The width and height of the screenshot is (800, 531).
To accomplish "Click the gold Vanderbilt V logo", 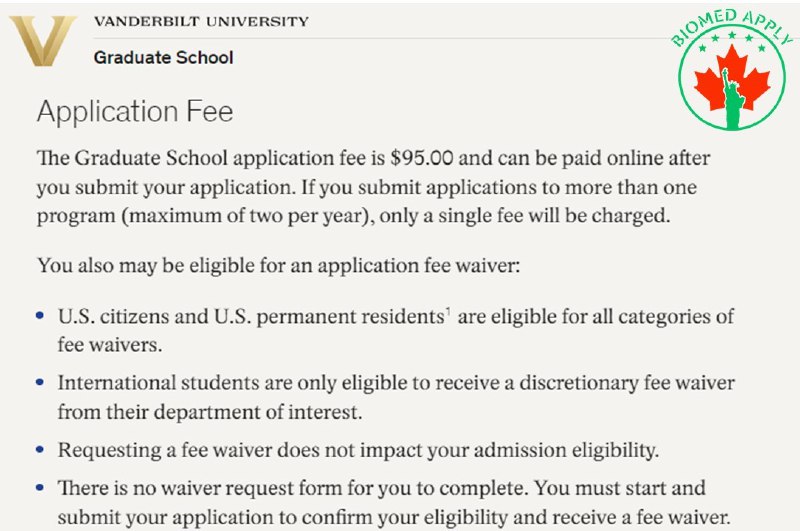I will [43, 41].
